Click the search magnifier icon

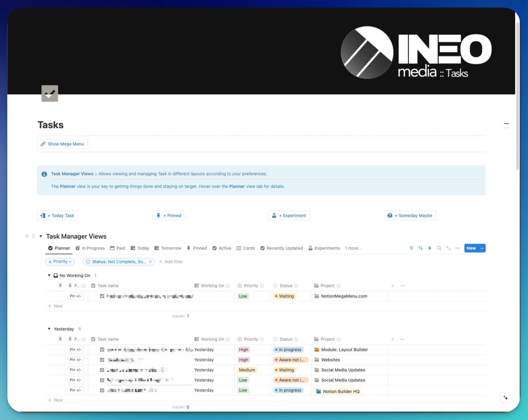pyautogui.click(x=439, y=248)
